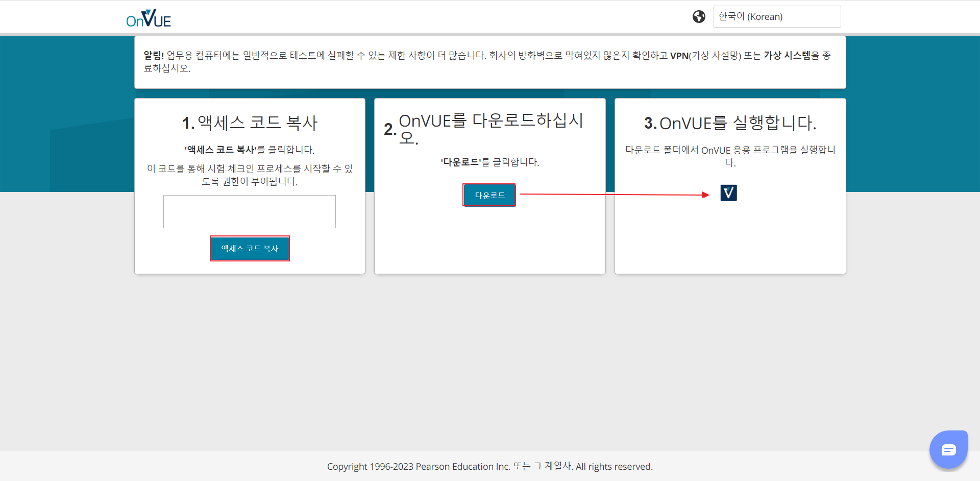
Task: Open the 한국어 (Korean) language dropdown
Action: click(x=777, y=17)
